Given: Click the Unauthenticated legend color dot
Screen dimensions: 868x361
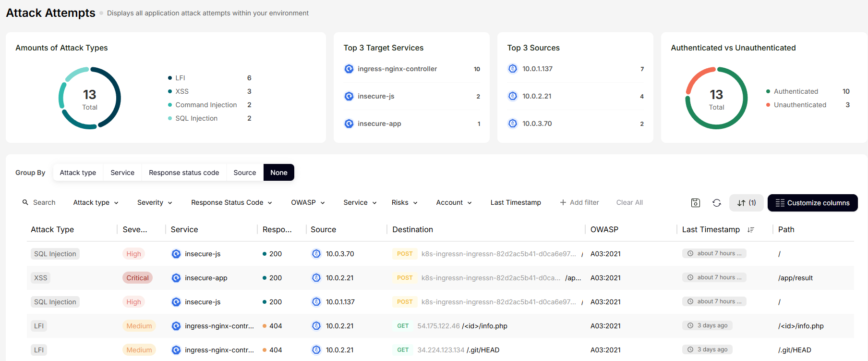Looking at the screenshot, I should (768, 105).
